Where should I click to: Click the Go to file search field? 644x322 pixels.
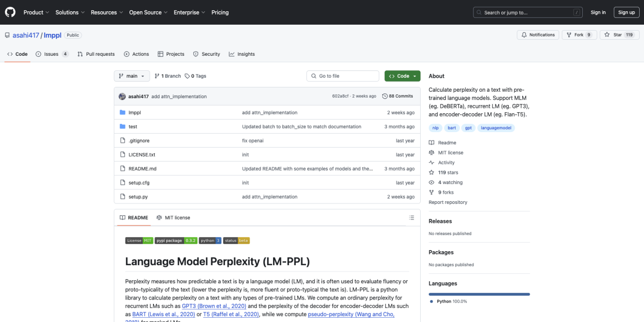[342, 76]
